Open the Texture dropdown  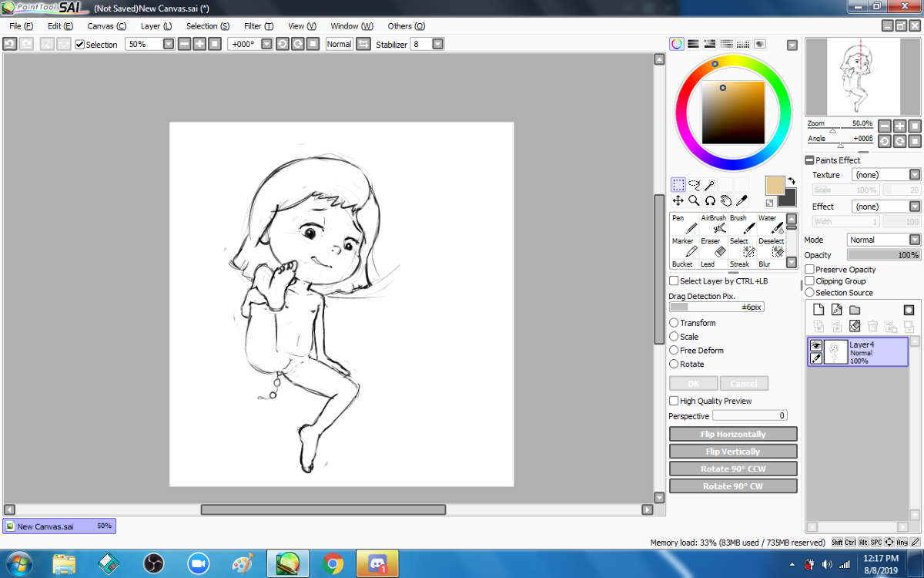[915, 175]
